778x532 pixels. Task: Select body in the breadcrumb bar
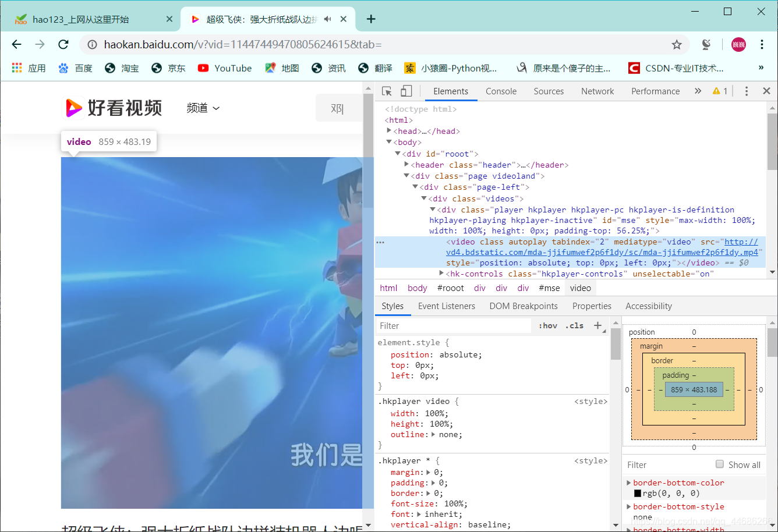(418, 288)
